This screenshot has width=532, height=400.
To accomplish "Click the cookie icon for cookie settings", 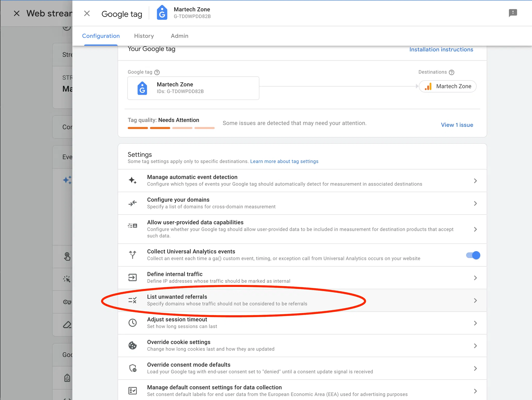I will tap(132, 345).
